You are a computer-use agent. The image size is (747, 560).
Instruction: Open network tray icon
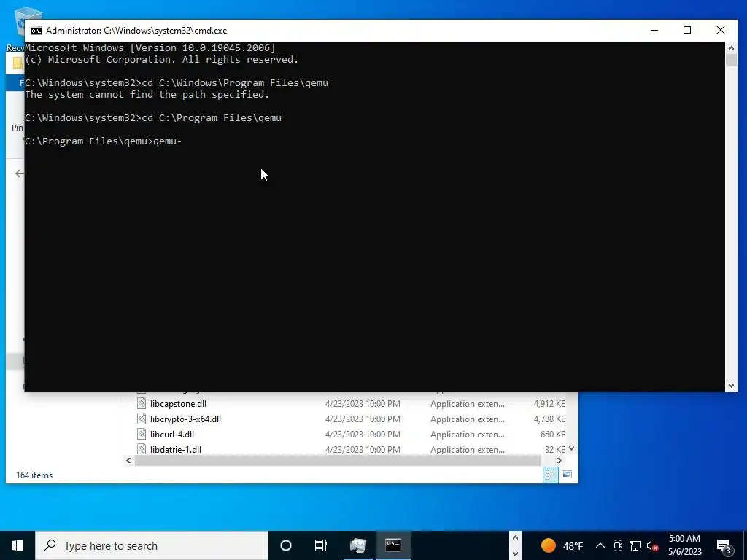coord(635,545)
